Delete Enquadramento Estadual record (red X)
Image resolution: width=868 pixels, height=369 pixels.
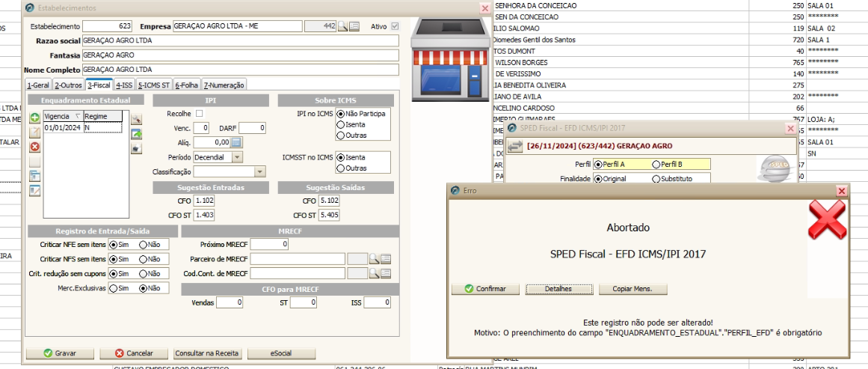tap(35, 147)
